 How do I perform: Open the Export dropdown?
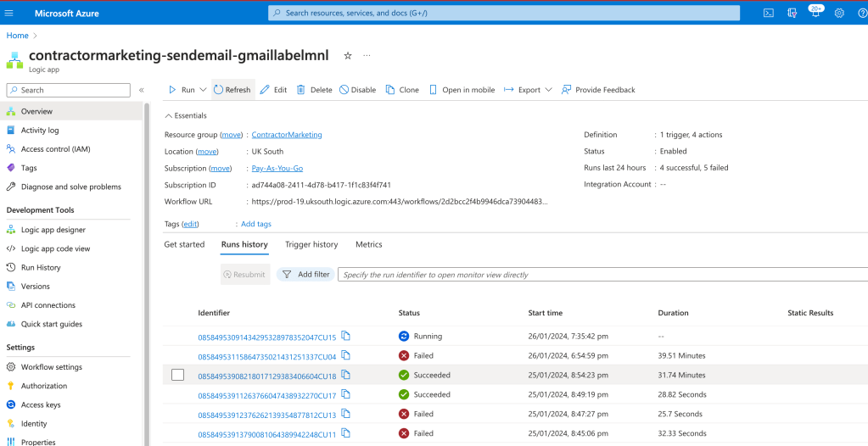tap(528, 90)
